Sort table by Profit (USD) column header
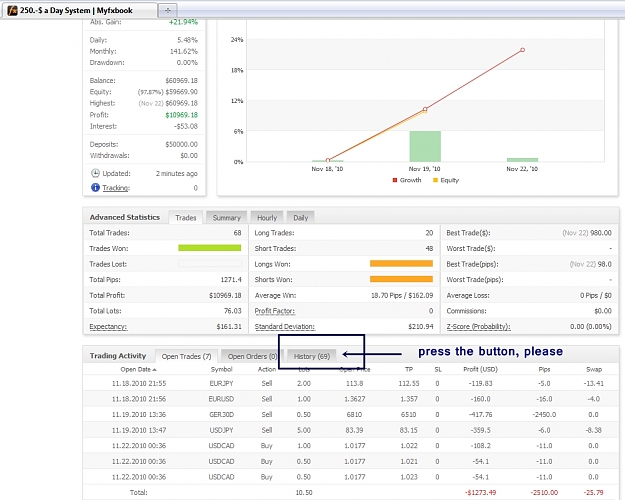 480,370
